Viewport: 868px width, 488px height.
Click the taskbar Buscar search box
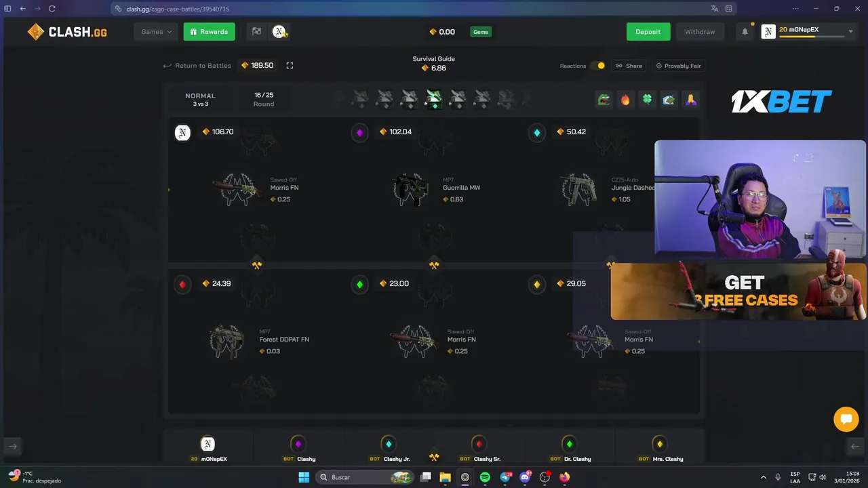click(366, 477)
